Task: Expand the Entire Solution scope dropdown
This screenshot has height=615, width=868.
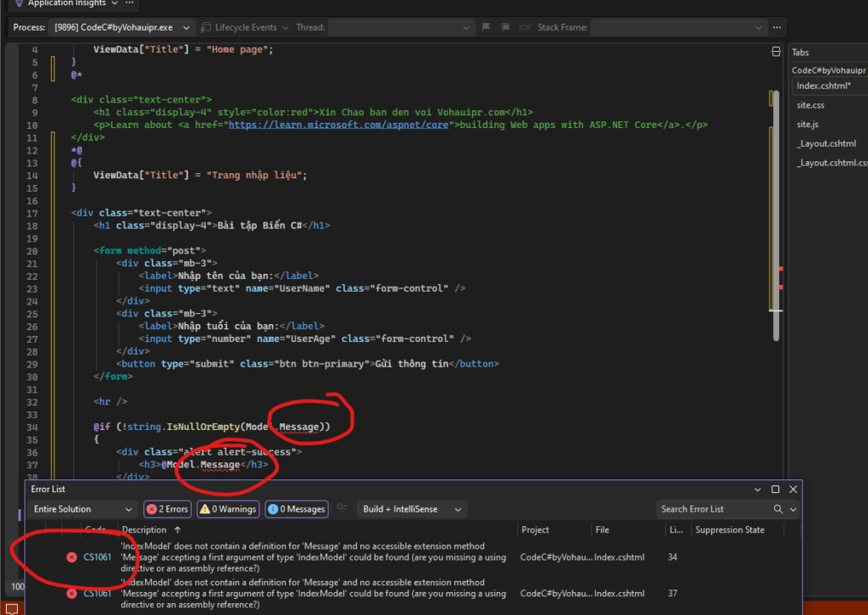Action: point(82,509)
